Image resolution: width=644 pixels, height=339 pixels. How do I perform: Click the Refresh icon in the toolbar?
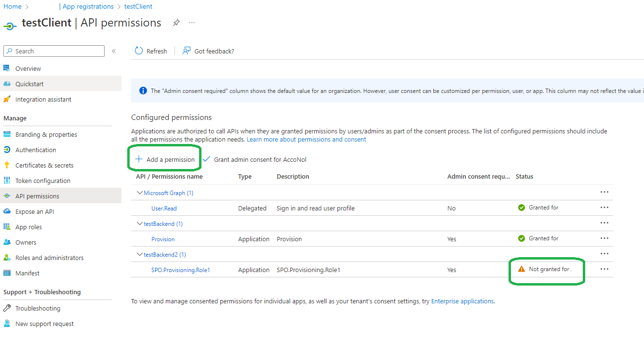click(x=139, y=51)
